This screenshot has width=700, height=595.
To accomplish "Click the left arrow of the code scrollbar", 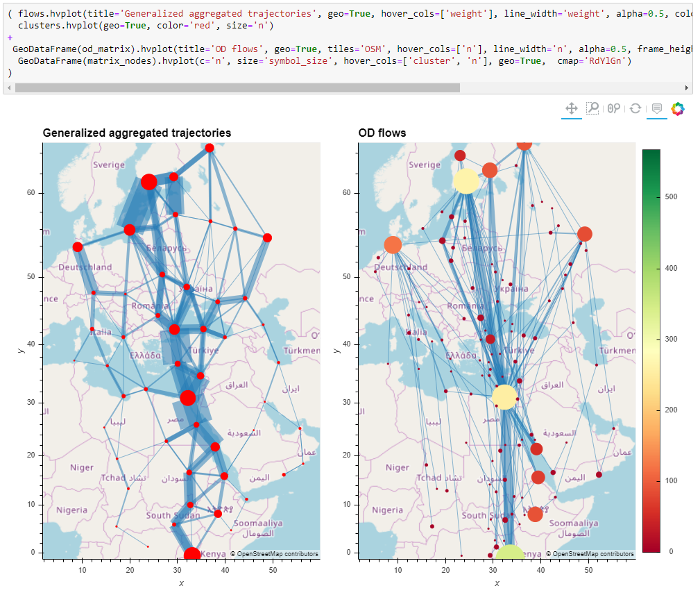I will 10,88.
